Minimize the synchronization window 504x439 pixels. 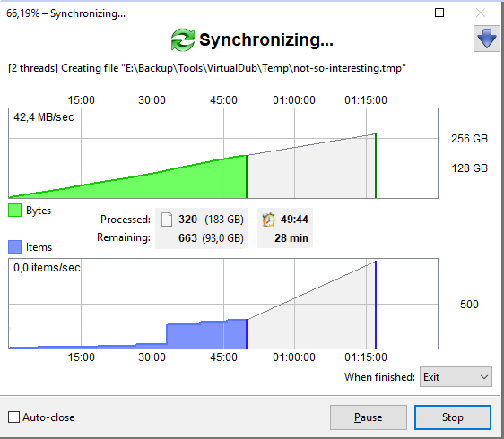(399, 13)
